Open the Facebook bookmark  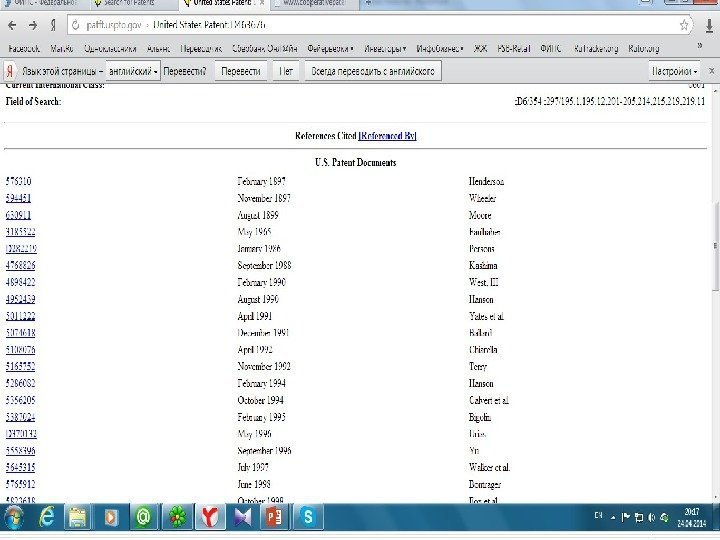click(24, 48)
